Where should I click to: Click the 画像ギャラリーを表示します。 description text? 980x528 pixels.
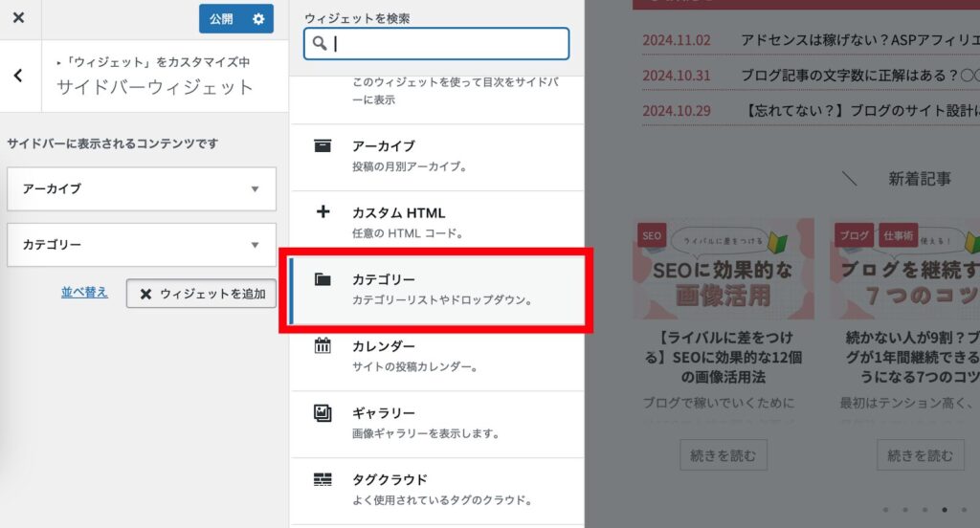[x=426, y=433]
